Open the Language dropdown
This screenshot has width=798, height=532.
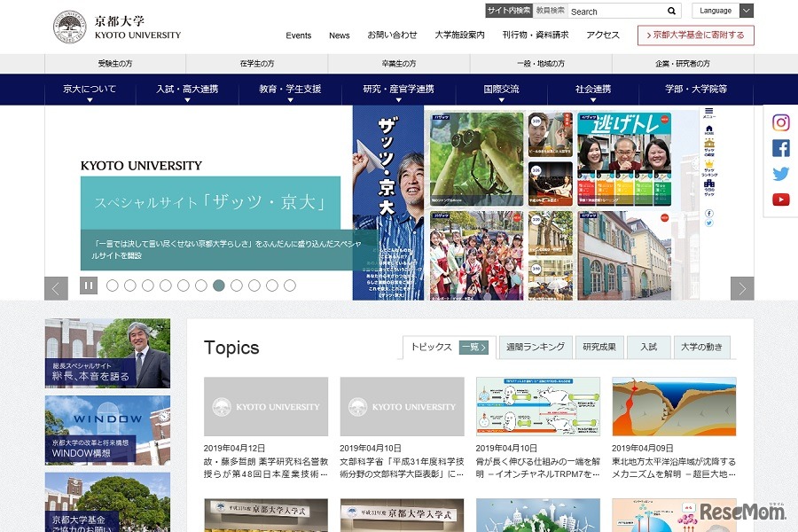point(723,11)
